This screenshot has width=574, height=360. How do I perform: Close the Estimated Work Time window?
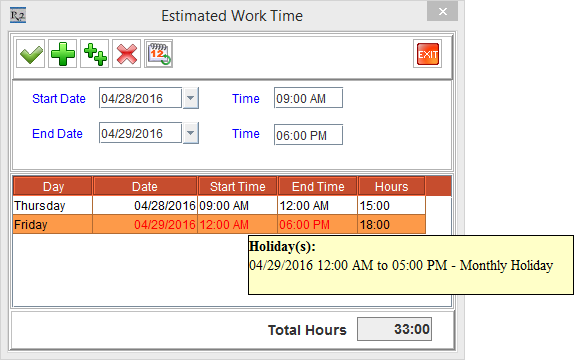[442, 12]
